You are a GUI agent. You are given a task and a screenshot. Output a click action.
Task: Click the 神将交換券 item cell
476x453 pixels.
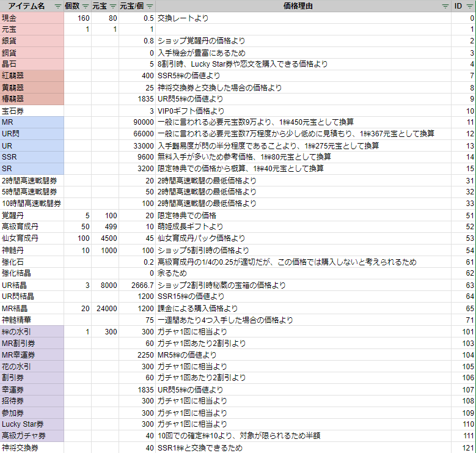(31, 447)
